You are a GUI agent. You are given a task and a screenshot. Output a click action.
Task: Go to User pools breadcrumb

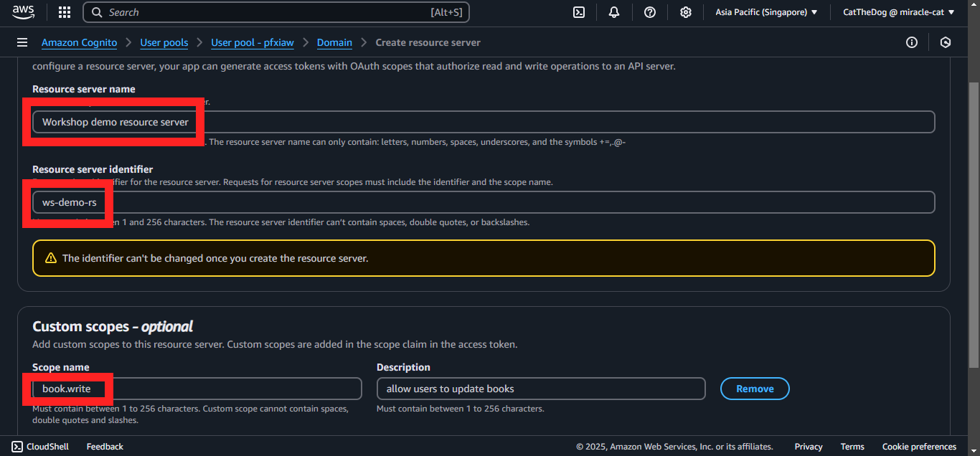164,43
